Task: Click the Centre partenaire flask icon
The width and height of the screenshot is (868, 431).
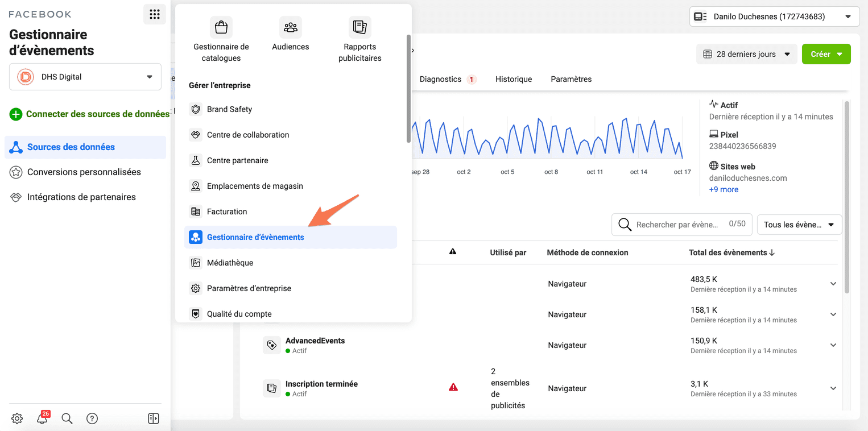Action: coord(196,160)
